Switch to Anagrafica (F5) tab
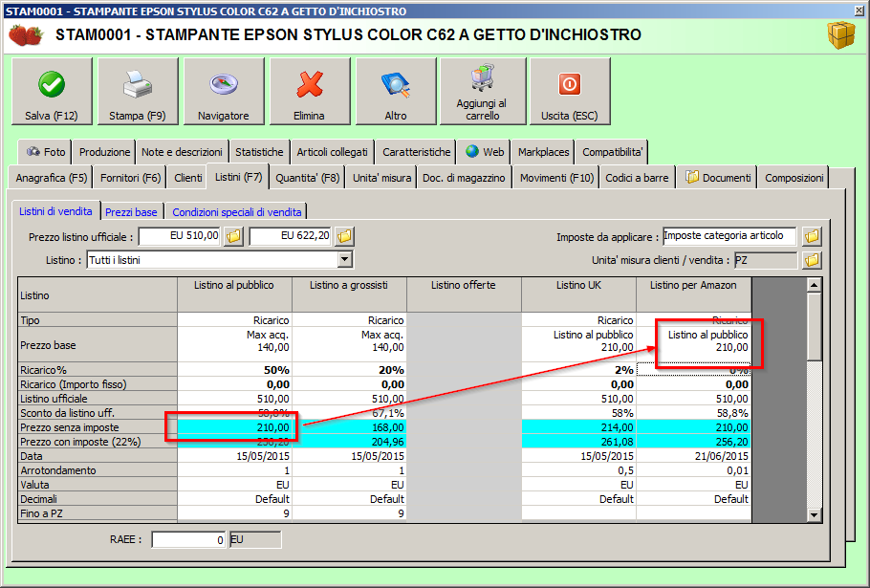870x588 pixels. pos(51,178)
